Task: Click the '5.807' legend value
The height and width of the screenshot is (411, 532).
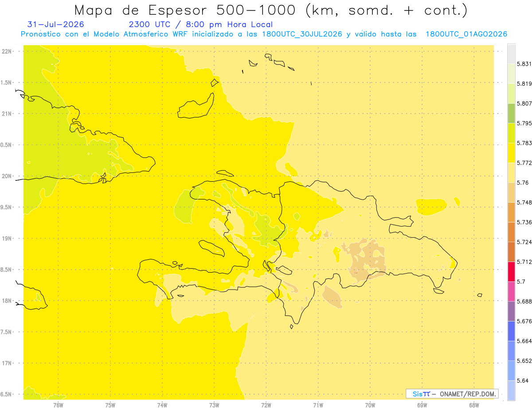Action: [524, 103]
